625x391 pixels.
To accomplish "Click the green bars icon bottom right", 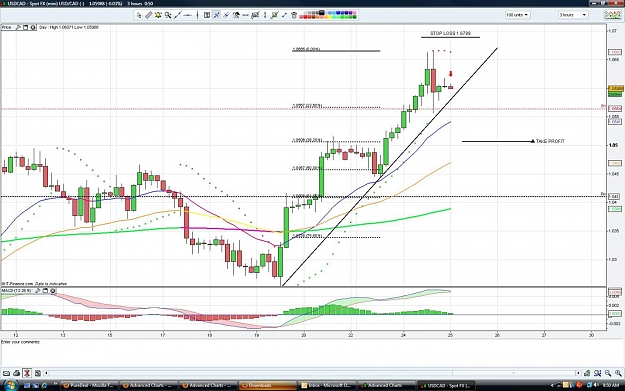I will pyautogui.click(x=587, y=373).
